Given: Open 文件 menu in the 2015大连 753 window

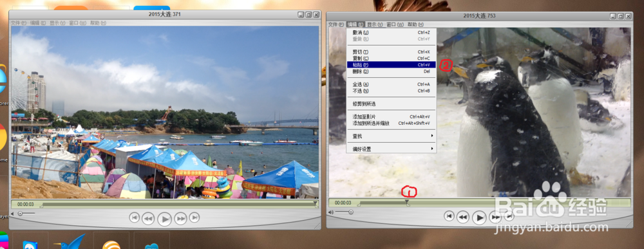Looking at the screenshot, I should tap(336, 24).
